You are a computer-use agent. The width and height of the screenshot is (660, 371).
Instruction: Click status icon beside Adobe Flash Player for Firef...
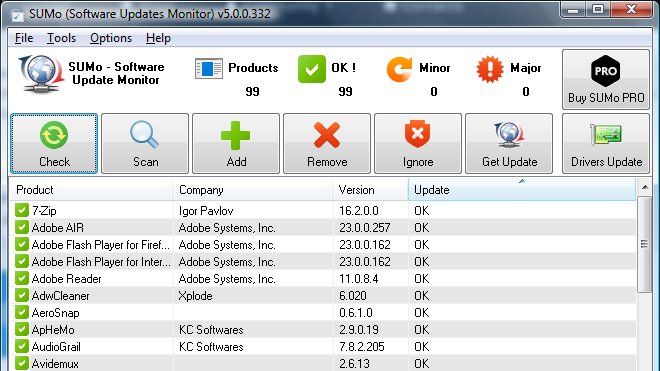[x=21, y=244]
